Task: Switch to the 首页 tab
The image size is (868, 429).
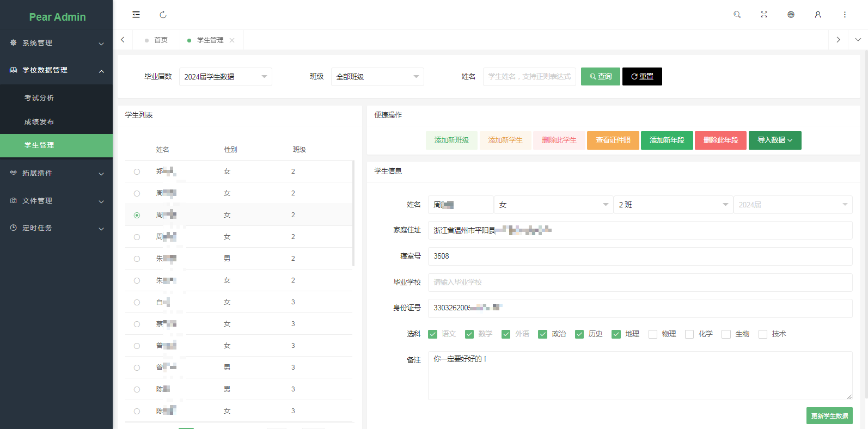Action: click(x=156, y=40)
